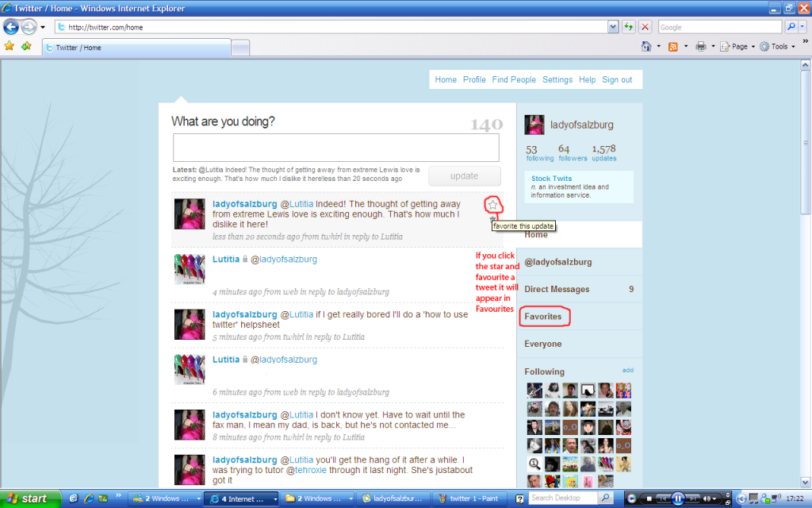
Task: Click the '53 following' count
Action: tap(539, 153)
